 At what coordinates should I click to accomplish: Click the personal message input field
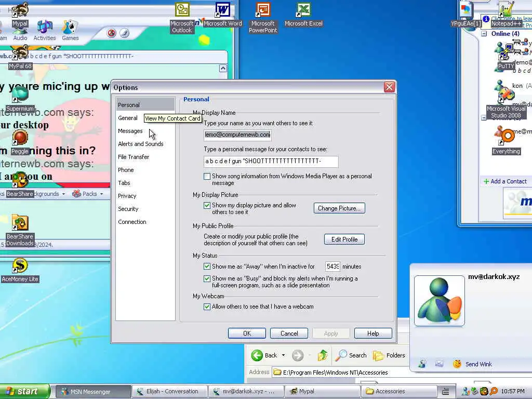click(x=271, y=162)
